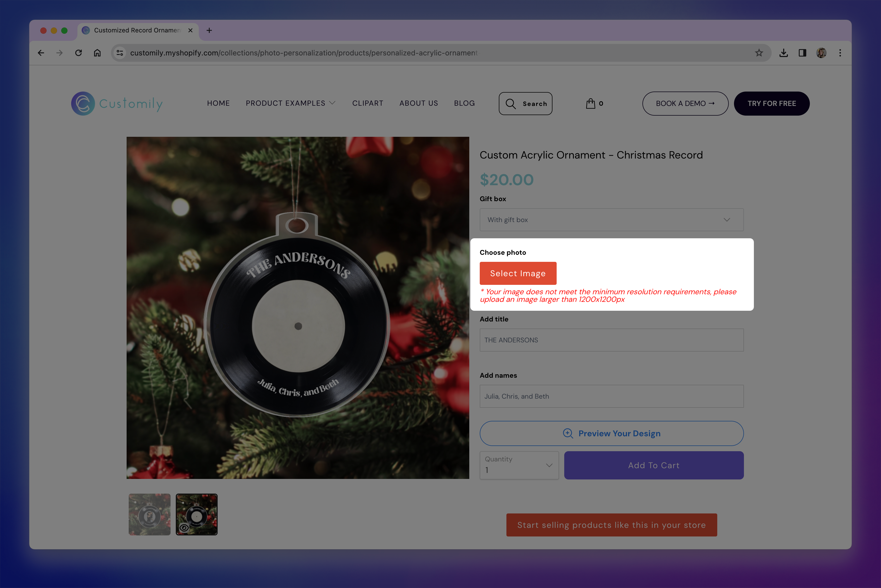The width and height of the screenshot is (881, 588).
Task: Toggle the browser side panel icon
Action: click(802, 53)
